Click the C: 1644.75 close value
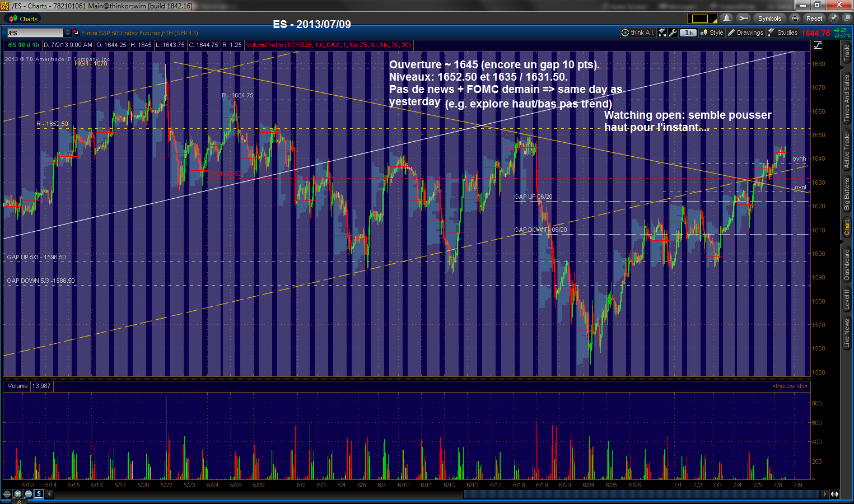 [x=203, y=45]
